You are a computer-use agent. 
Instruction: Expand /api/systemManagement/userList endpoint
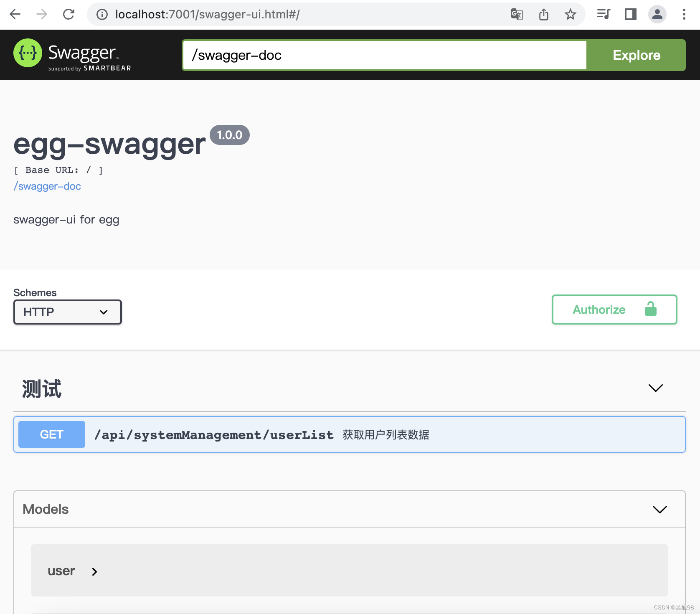[x=350, y=434]
